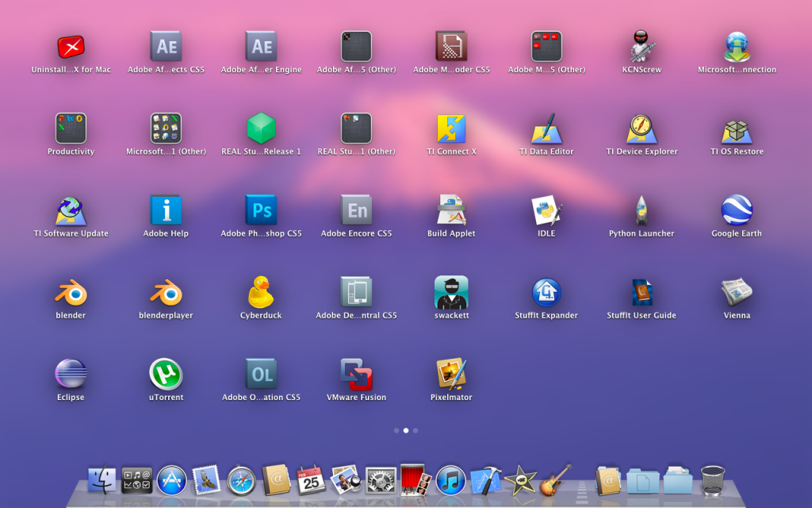This screenshot has height=508, width=812.
Task: Launch uTorrent
Action: (x=166, y=373)
